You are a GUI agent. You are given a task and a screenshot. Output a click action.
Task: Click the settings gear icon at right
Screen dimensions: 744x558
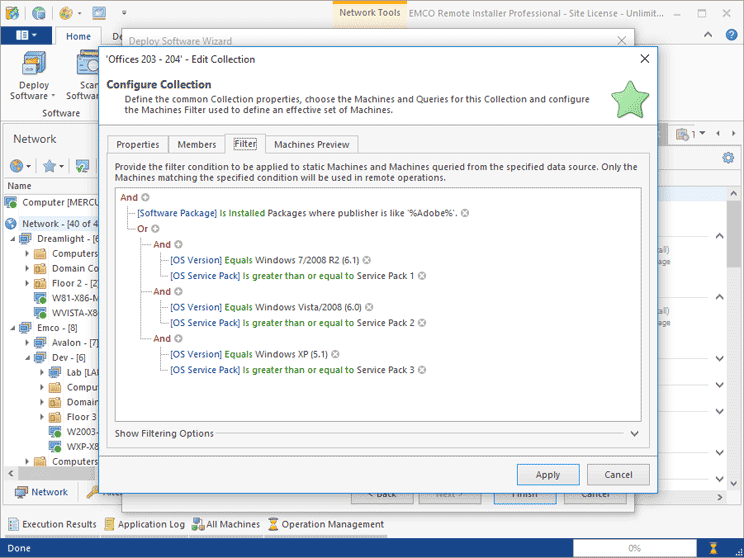728,157
